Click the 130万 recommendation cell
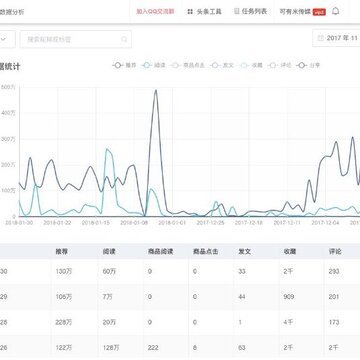The image size is (360, 360). [x=64, y=271]
